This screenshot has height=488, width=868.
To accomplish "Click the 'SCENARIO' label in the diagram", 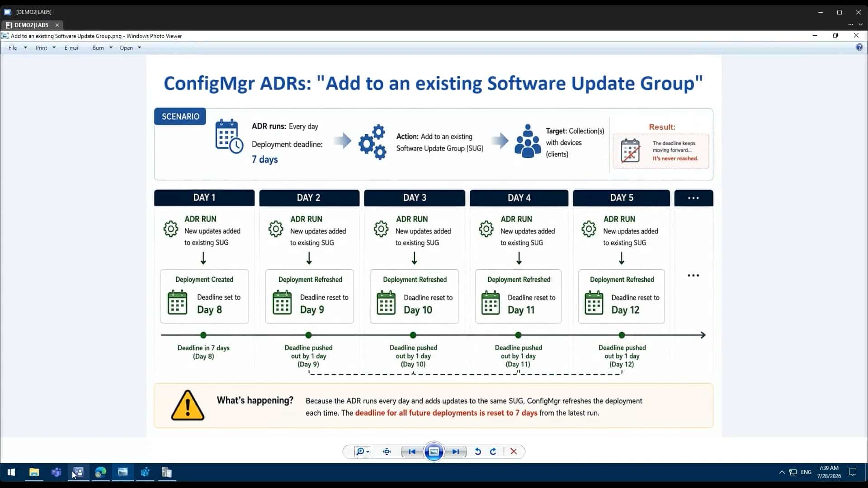I will [x=180, y=117].
